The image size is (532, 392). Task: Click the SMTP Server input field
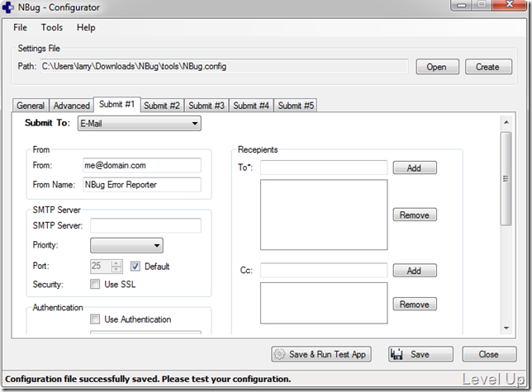click(145, 225)
